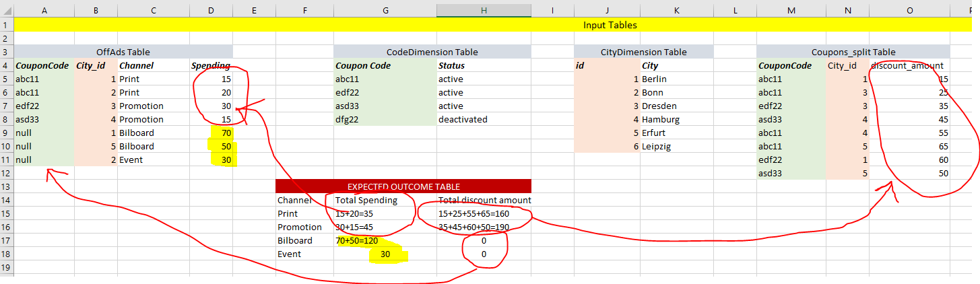Select the Event channel cell in OffAds table

(x=153, y=159)
